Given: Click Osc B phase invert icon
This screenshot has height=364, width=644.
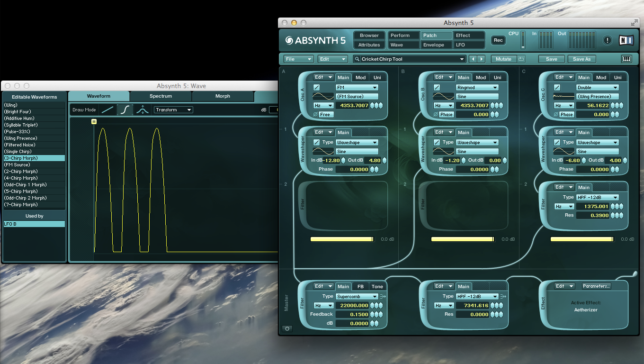Looking at the screenshot, I should [436, 115].
